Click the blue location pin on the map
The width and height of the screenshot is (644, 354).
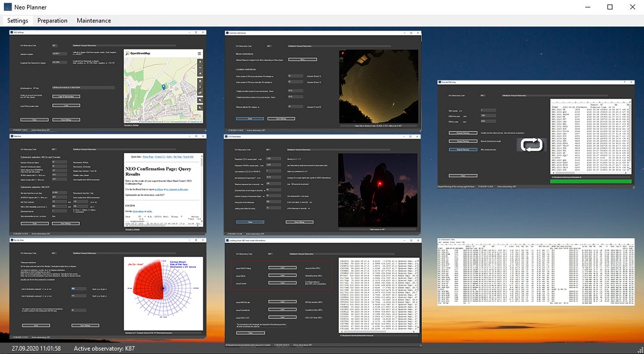164,86
